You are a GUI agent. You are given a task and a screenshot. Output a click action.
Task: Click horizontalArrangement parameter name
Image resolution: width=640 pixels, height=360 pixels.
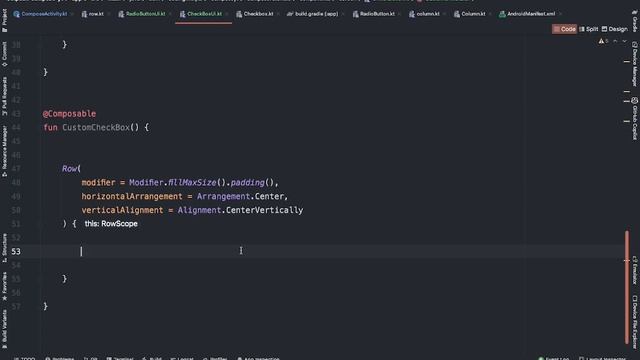[132, 196]
